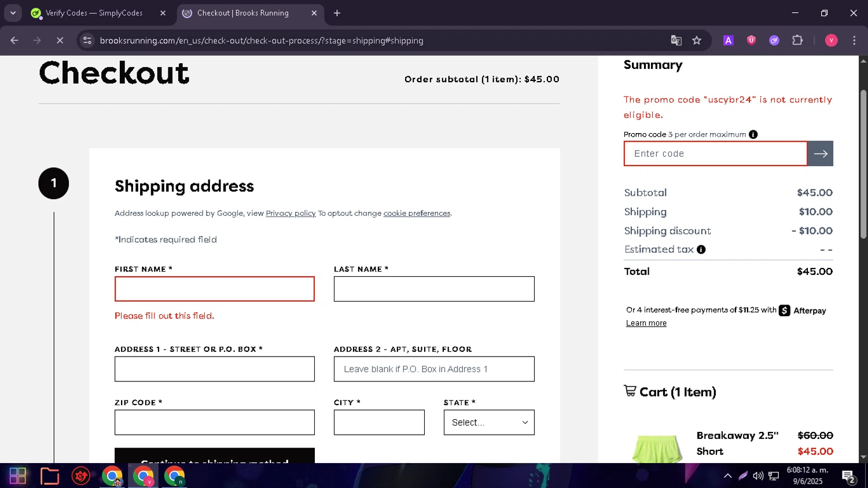
Task: Click the Last Name input field
Action: [x=434, y=289]
